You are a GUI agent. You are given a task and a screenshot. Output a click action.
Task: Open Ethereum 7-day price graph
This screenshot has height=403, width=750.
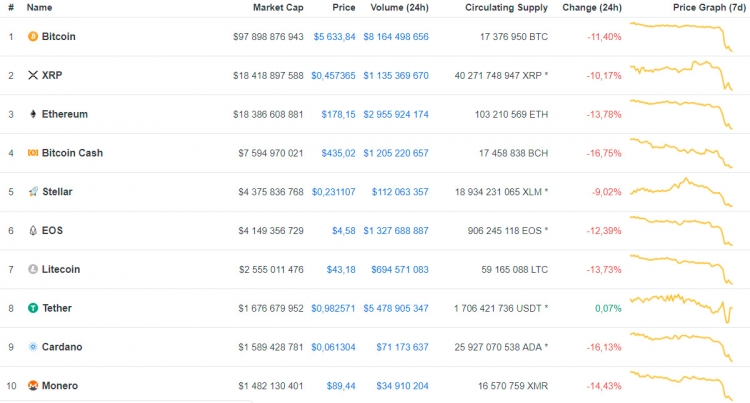click(x=681, y=114)
